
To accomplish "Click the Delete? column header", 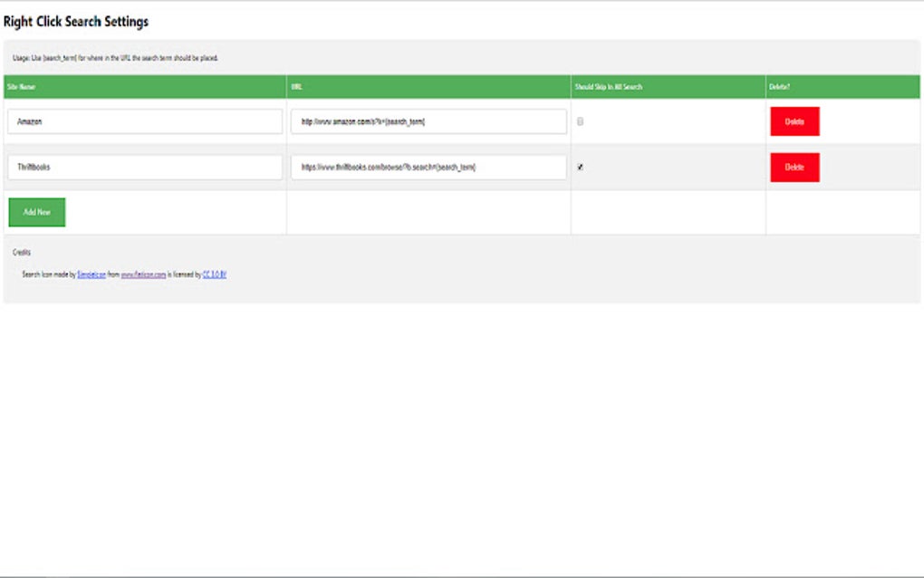I will pos(780,88).
